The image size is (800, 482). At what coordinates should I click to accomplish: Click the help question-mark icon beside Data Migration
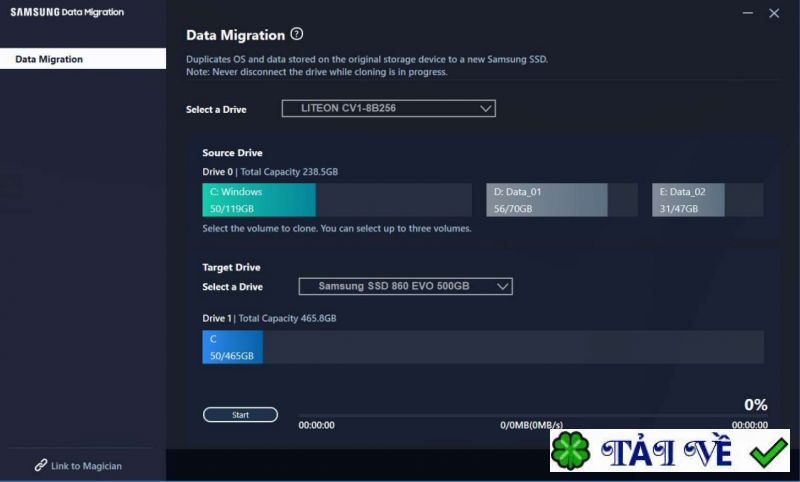[x=296, y=34]
